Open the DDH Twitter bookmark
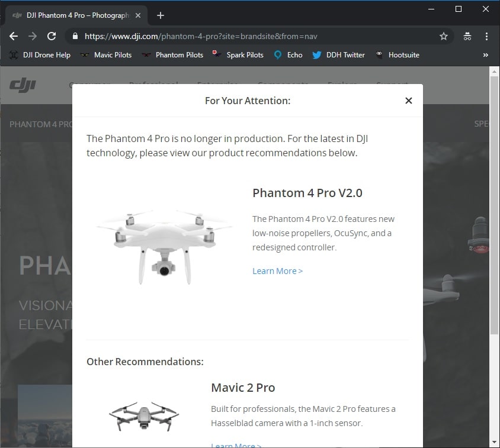 pyautogui.click(x=338, y=55)
